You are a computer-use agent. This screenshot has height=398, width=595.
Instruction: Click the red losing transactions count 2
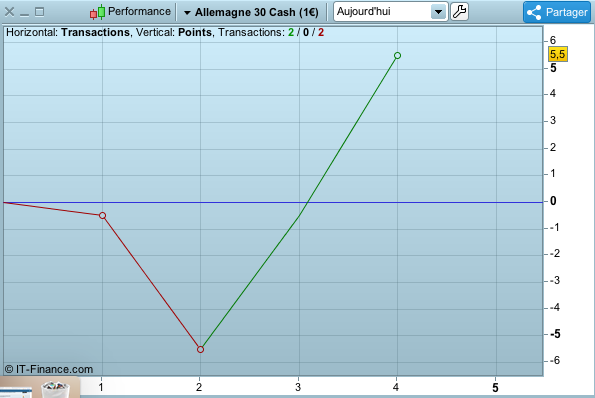pos(321,32)
